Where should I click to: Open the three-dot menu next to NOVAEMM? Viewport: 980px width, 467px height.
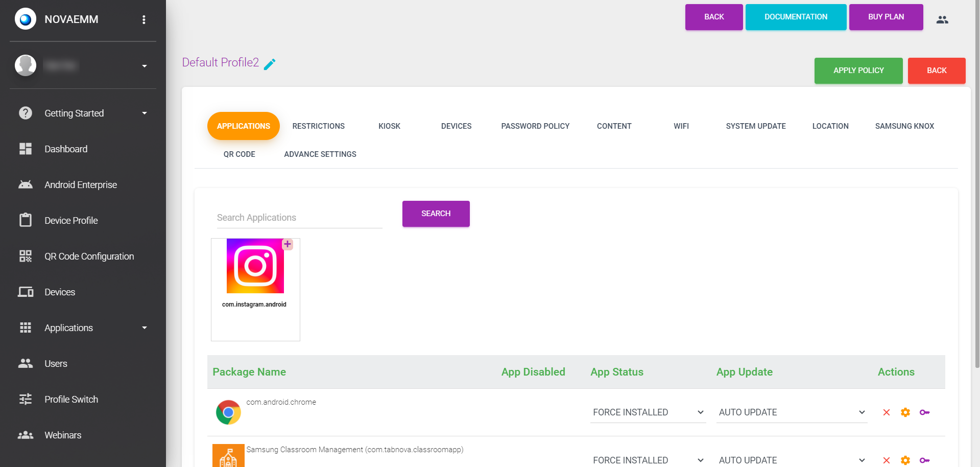[144, 19]
